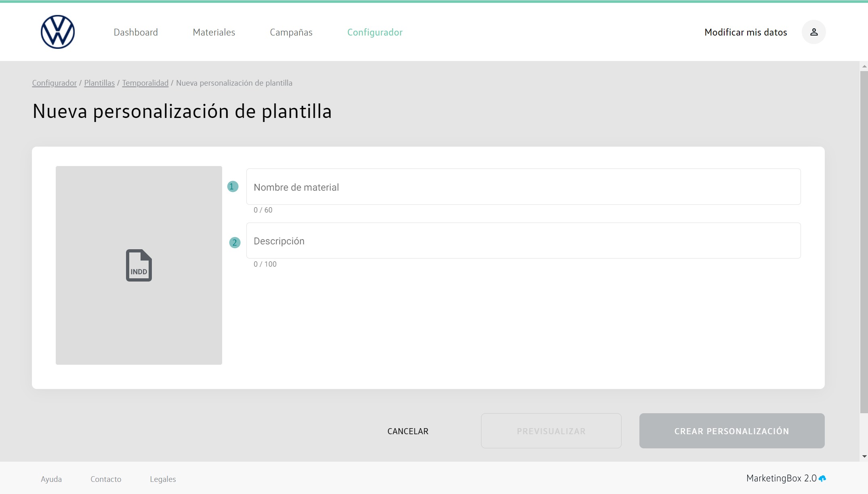This screenshot has height=494, width=868.
Task: Open the Dashboard menu item
Action: [x=136, y=32]
